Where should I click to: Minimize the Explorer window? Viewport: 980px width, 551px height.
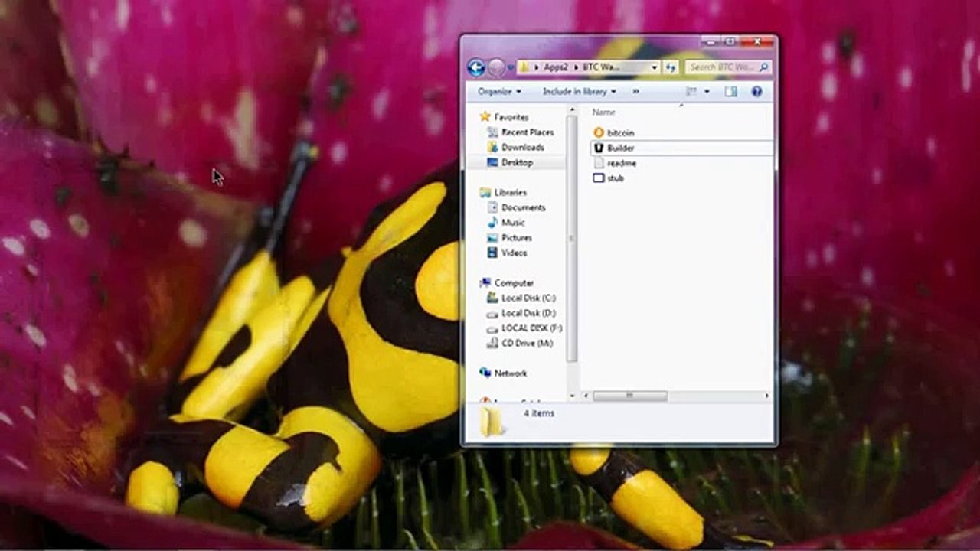point(711,41)
